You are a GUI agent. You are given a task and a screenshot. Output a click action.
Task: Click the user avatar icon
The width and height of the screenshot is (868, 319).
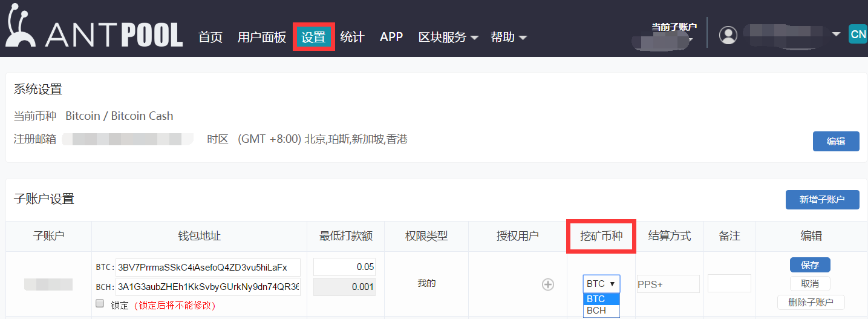coord(728,35)
